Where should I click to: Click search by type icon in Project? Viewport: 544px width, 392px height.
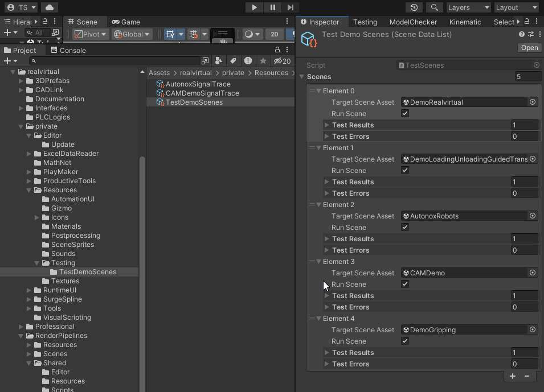click(219, 61)
